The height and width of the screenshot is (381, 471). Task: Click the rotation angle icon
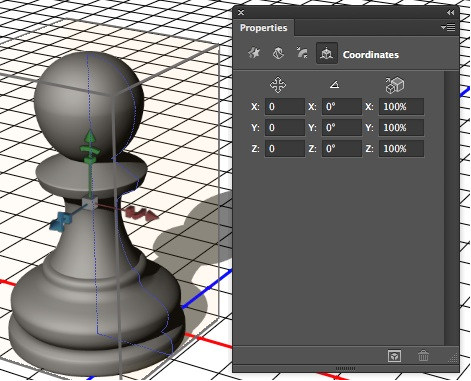334,85
